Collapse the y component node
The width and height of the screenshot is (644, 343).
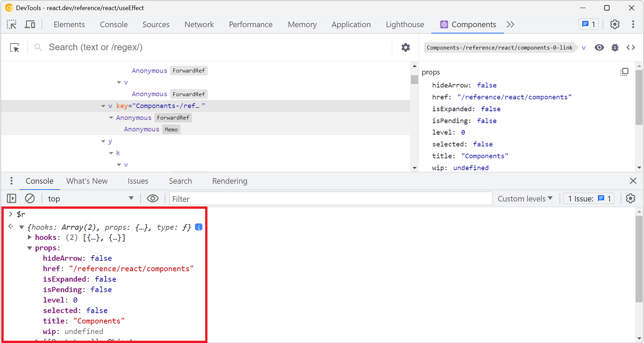click(x=103, y=142)
